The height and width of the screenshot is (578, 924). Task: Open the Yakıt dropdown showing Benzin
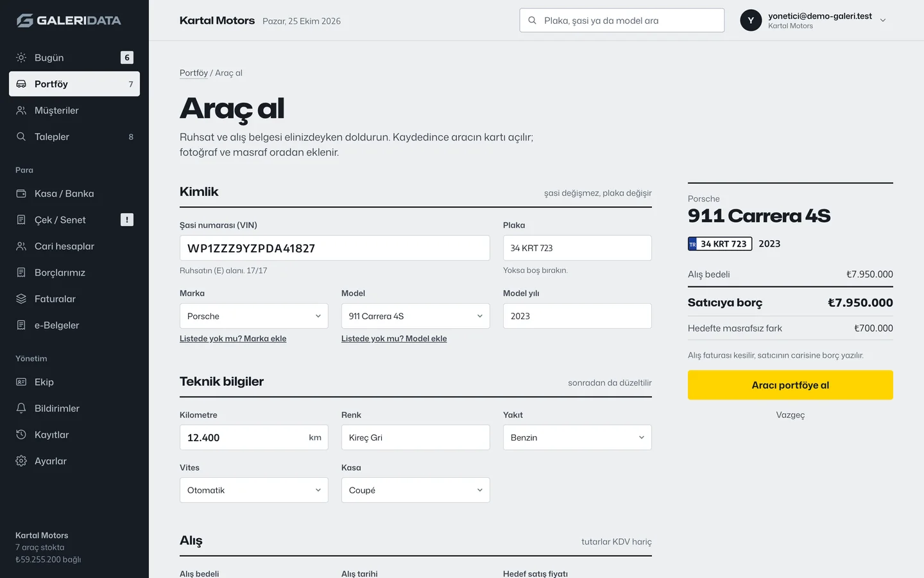(x=577, y=437)
